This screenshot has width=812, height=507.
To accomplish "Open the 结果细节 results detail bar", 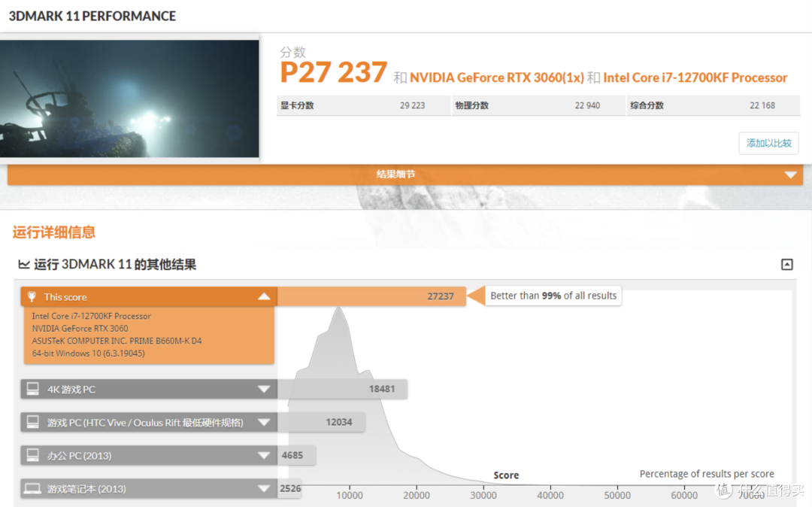I will pyautogui.click(x=405, y=175).
